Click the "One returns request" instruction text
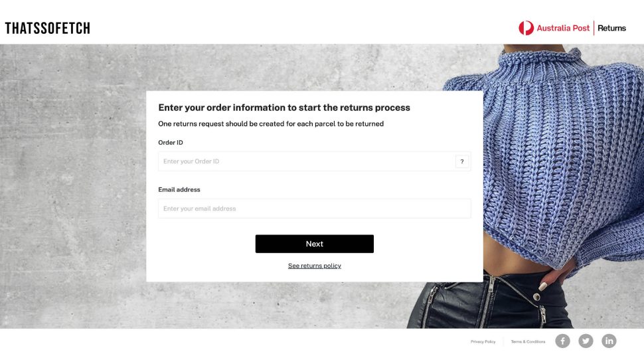The image size is (644, 362). (x=271, y=124)
